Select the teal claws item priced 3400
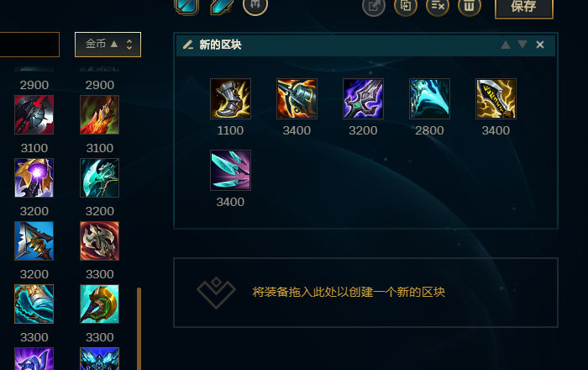Screen dimensions: 588x370 (230, 170)
